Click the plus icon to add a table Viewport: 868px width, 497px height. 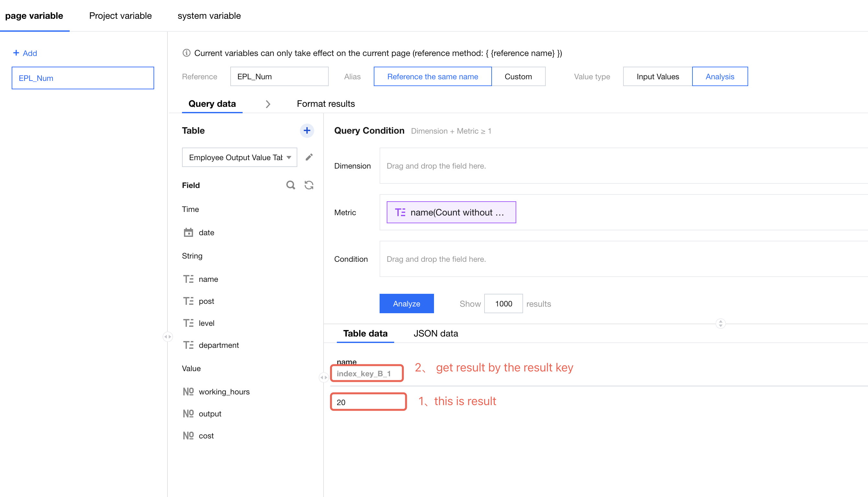click(x=306, y=130)
